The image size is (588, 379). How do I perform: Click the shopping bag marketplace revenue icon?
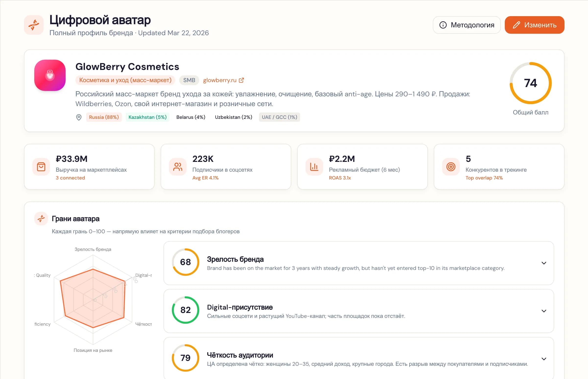coord(41,167)
